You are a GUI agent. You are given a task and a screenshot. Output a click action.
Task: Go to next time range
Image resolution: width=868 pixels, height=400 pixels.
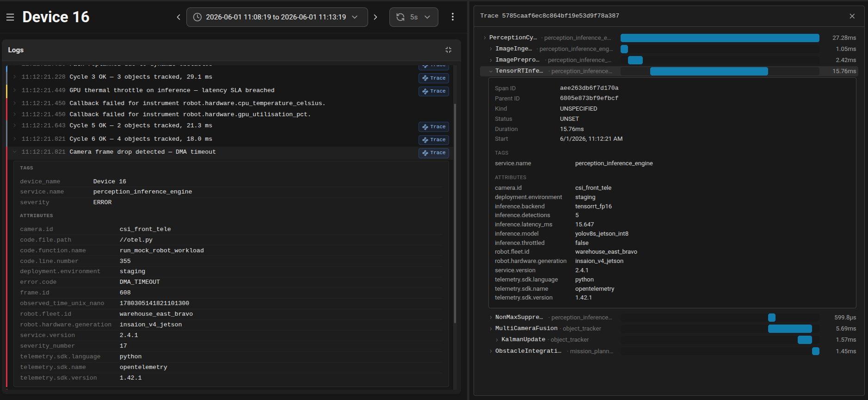tap(376, 17)
